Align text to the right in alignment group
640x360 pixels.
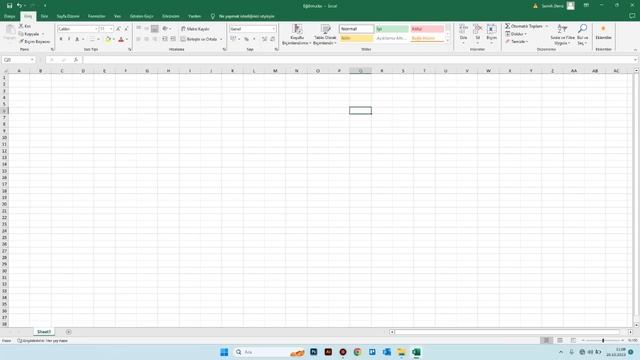[155, 39]
